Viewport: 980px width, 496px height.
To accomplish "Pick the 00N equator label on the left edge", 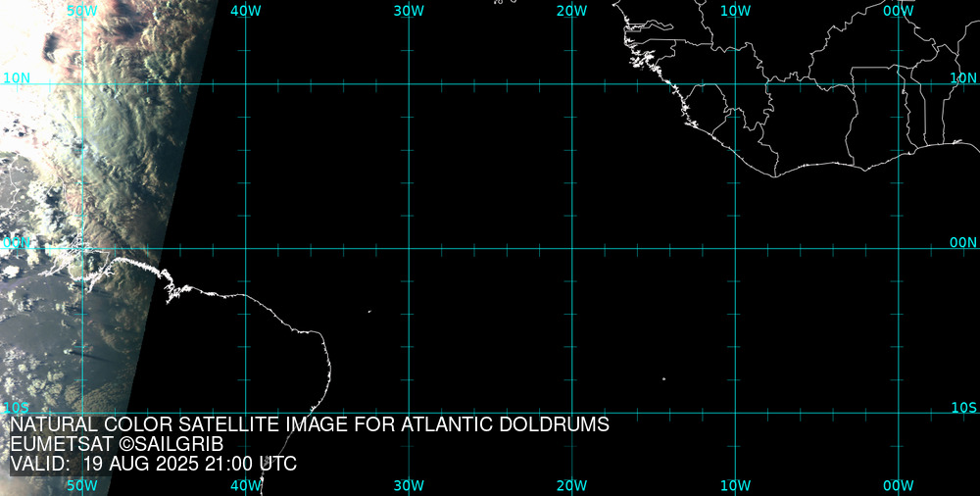I will coord(17,243).
